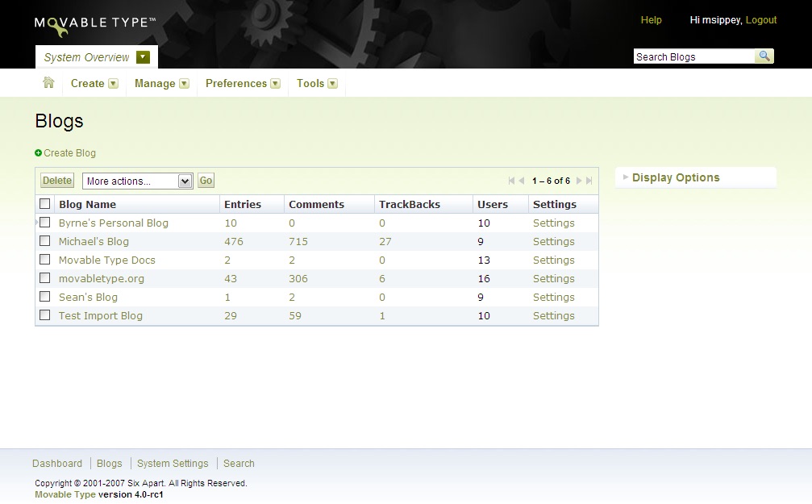Open the Create menu dropdown arrow
The height and width of the screenshot is (504, 812).
coord(114,83)
